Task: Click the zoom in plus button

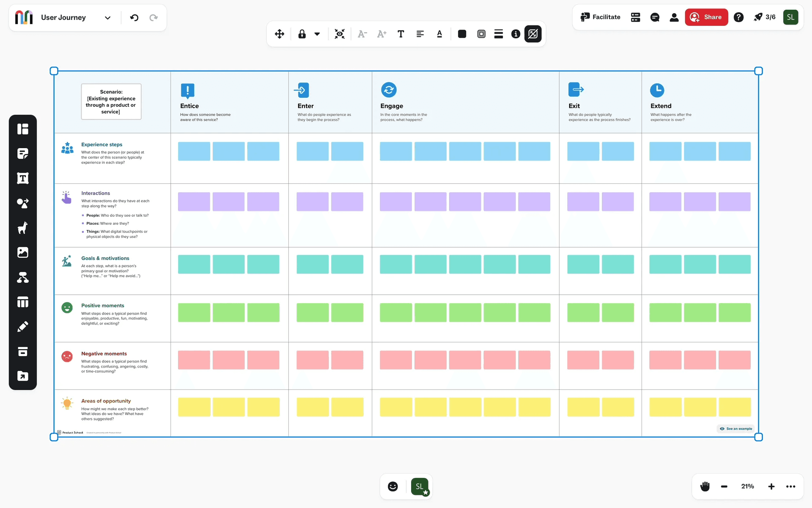Action: 771,486
